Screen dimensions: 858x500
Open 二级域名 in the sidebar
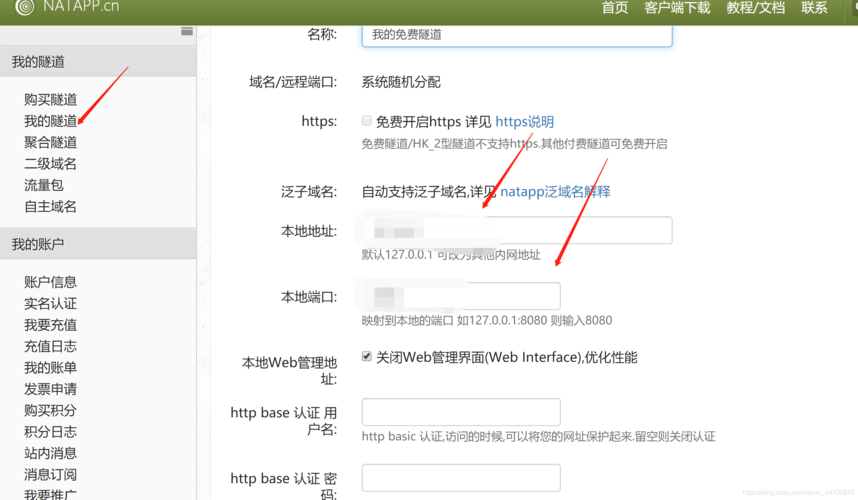(x=50, y=164)
